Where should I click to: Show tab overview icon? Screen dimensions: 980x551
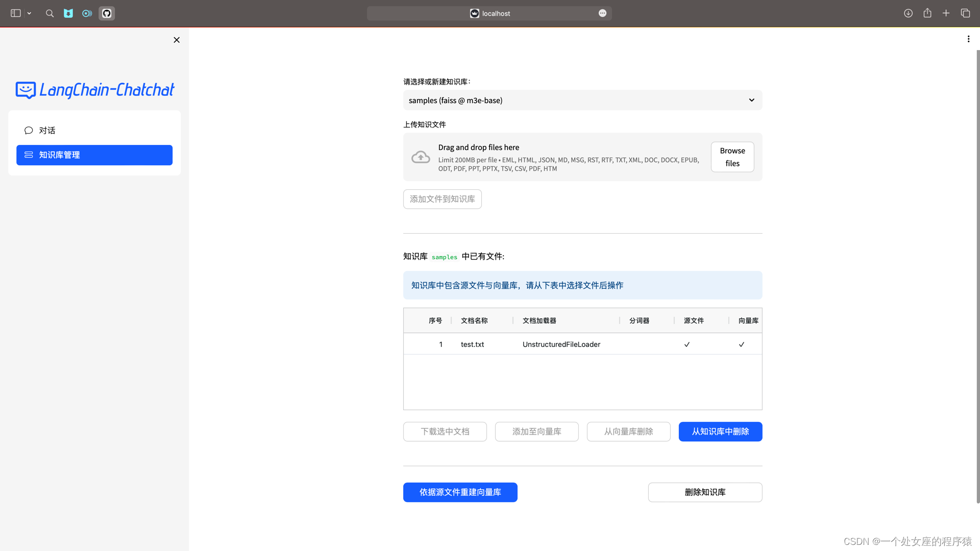[x=965, y=13]
